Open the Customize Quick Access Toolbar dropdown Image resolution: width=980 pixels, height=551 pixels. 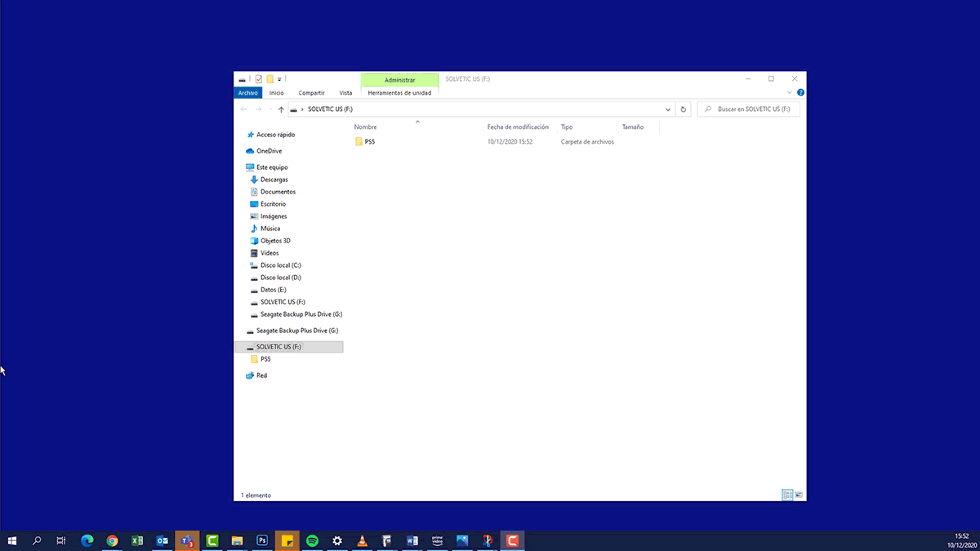pyautogui.click(x=279, y=78)
